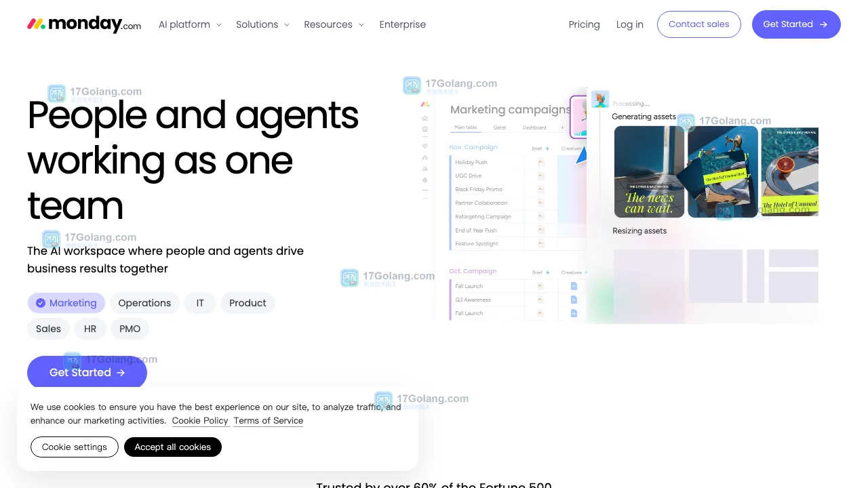
Task: Open the brief file icon for Partner Collaboration
Action: click(x=541, y=203)
